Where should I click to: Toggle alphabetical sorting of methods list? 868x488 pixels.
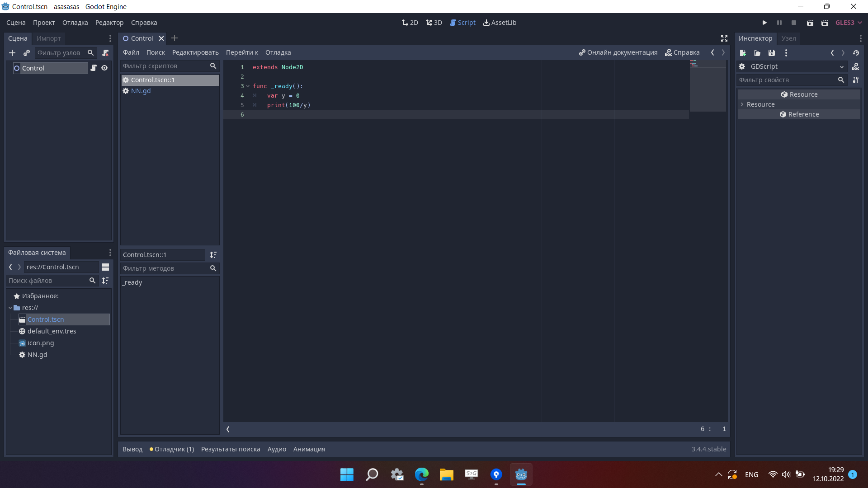(213, 255)
